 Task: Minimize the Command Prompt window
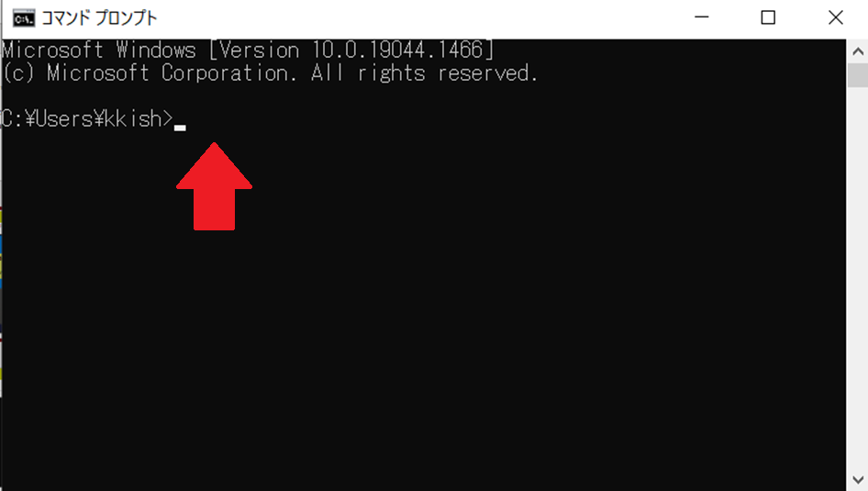(701, 17)
